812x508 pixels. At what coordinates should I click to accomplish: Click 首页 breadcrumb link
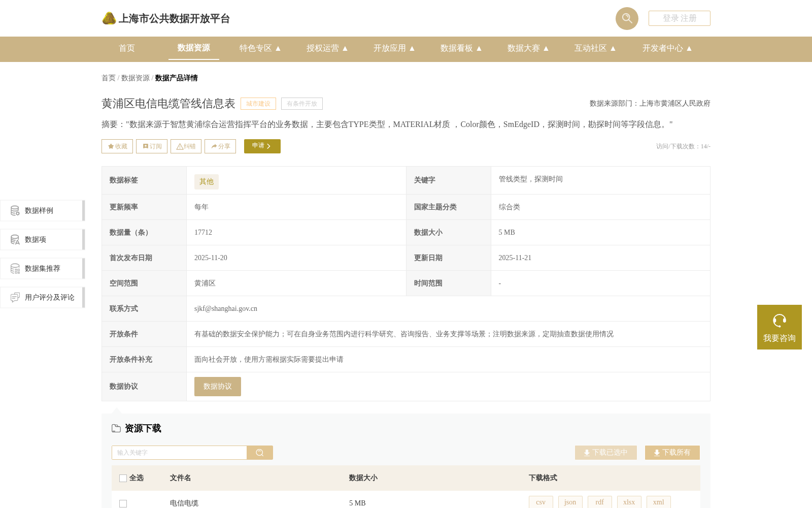[109, 78]
